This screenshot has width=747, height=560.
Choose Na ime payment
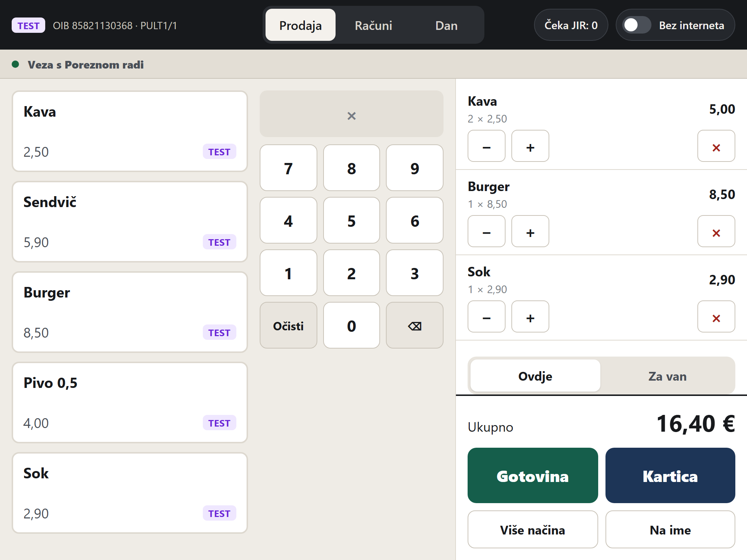[x=670, y=529]
